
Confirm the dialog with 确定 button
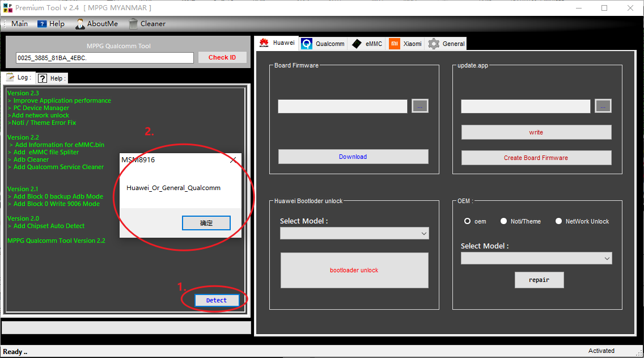pyautogui.click(x=206, y=223)
